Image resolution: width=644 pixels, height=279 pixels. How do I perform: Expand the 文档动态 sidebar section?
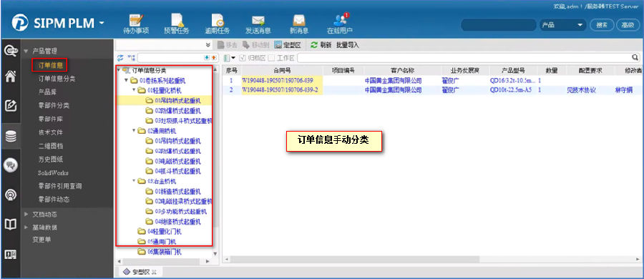pyautogui.click(x=26, y=214)
